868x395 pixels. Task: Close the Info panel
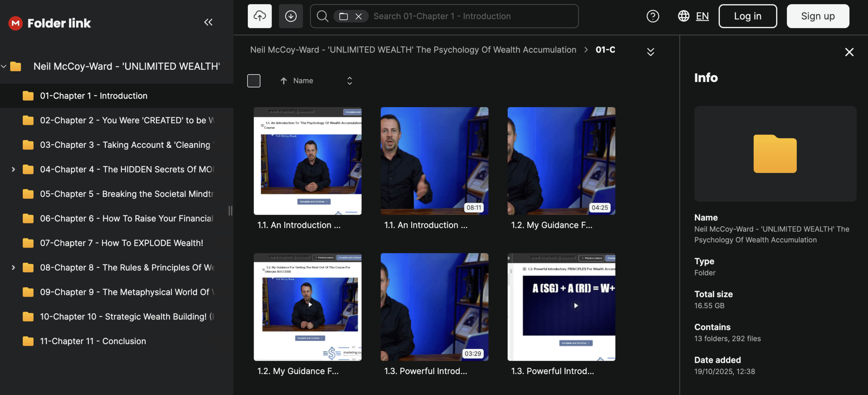point(849,52)
